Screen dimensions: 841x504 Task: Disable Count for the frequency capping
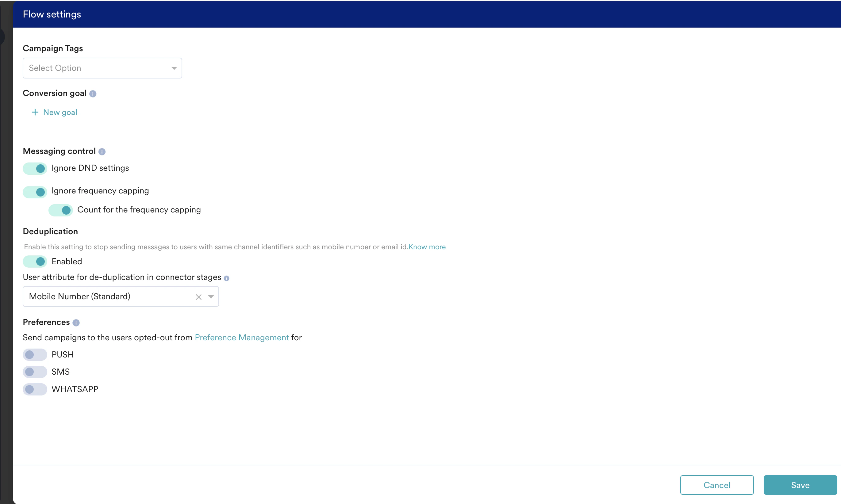coord(60,210)
